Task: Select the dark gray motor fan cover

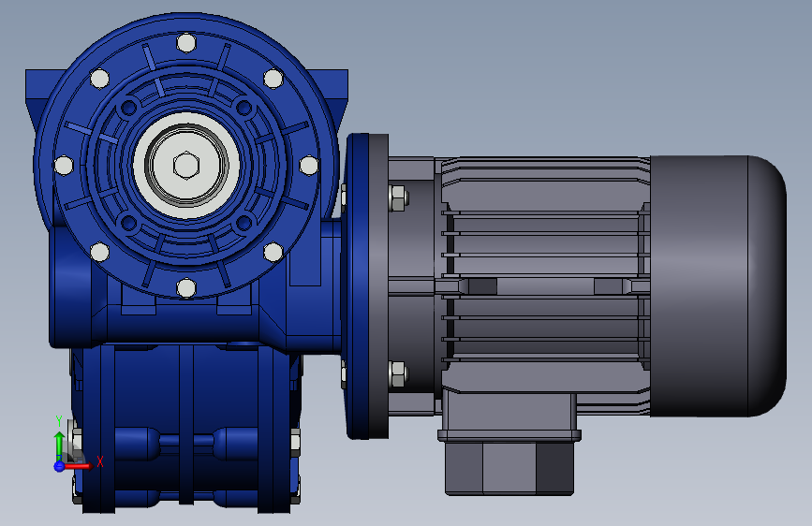Action: [x=718, y=286]
